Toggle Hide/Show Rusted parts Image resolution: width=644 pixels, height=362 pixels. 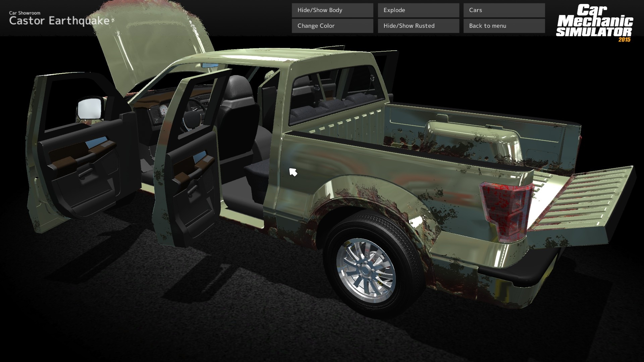[418, 25]
